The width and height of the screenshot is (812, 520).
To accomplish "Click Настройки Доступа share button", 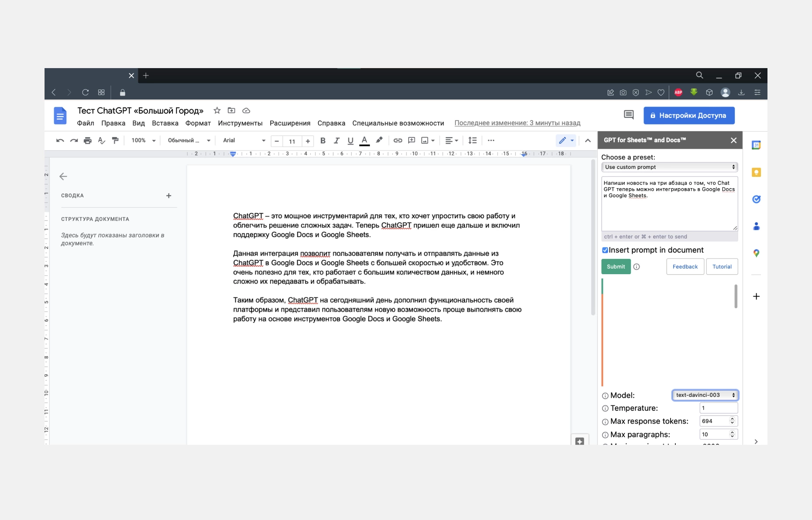I will [689, 116].
